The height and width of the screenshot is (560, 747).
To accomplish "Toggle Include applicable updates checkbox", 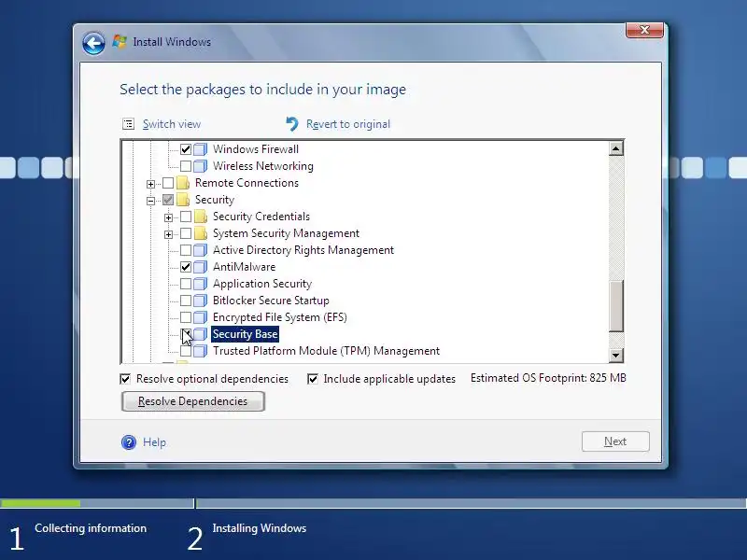I will tap(313, 379).
